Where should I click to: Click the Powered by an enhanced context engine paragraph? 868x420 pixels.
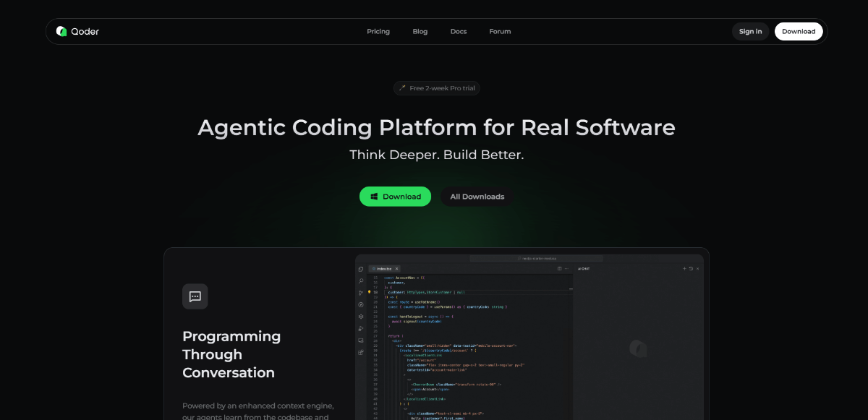click(258, 411)
